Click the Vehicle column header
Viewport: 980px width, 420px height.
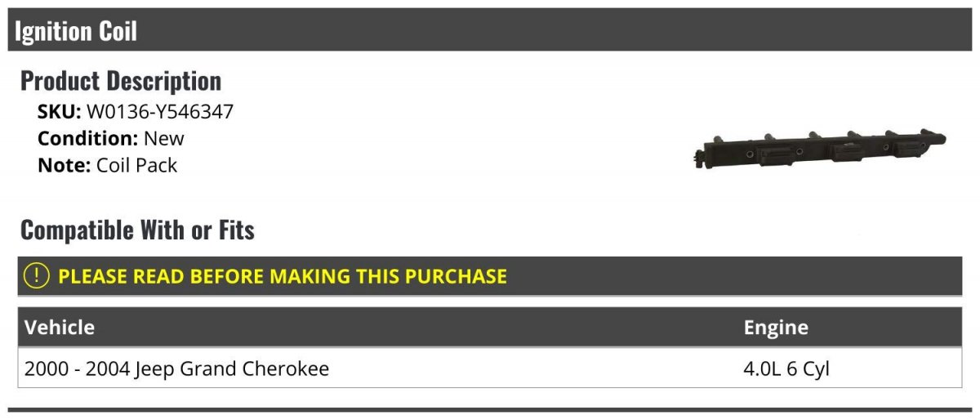[x=60, y=328]
